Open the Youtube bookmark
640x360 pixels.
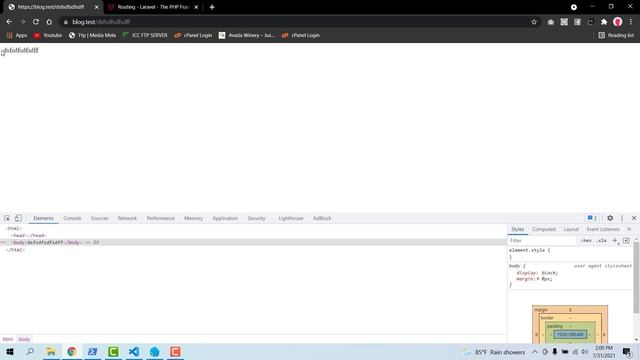48,36
